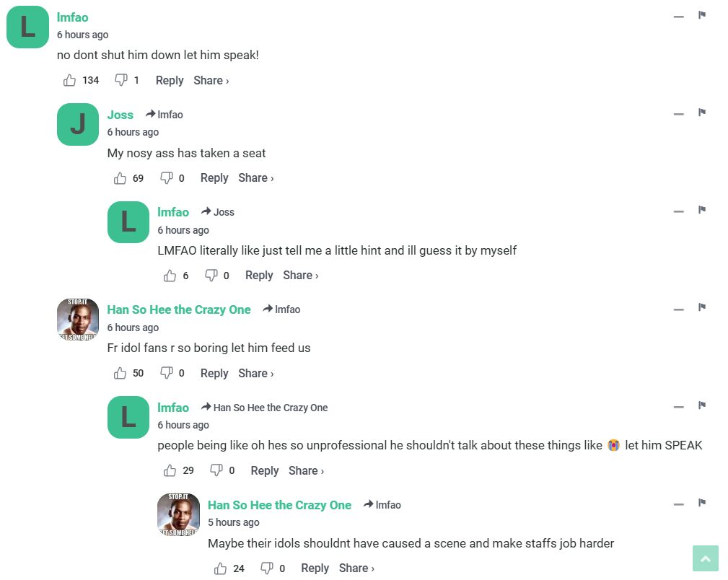Collapse Han So Hee's "Fr idol fans" comment
Screen dimensions: 728x580
click(678, 309)
